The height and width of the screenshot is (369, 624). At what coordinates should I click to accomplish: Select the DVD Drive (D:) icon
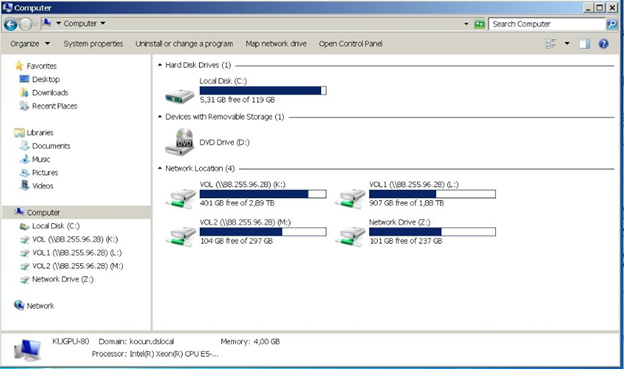coord(179,142)
